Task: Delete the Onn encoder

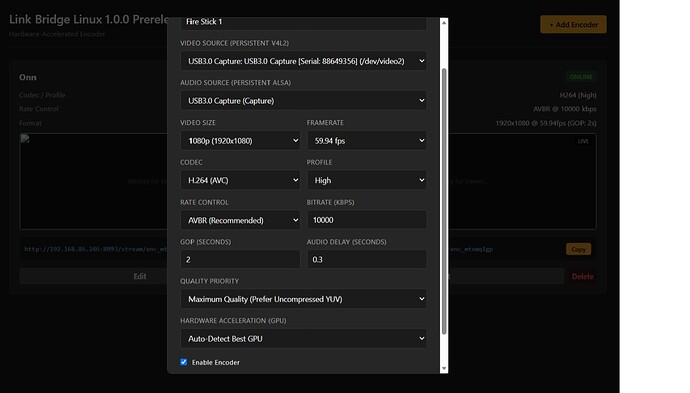Action: coord(583,276)
